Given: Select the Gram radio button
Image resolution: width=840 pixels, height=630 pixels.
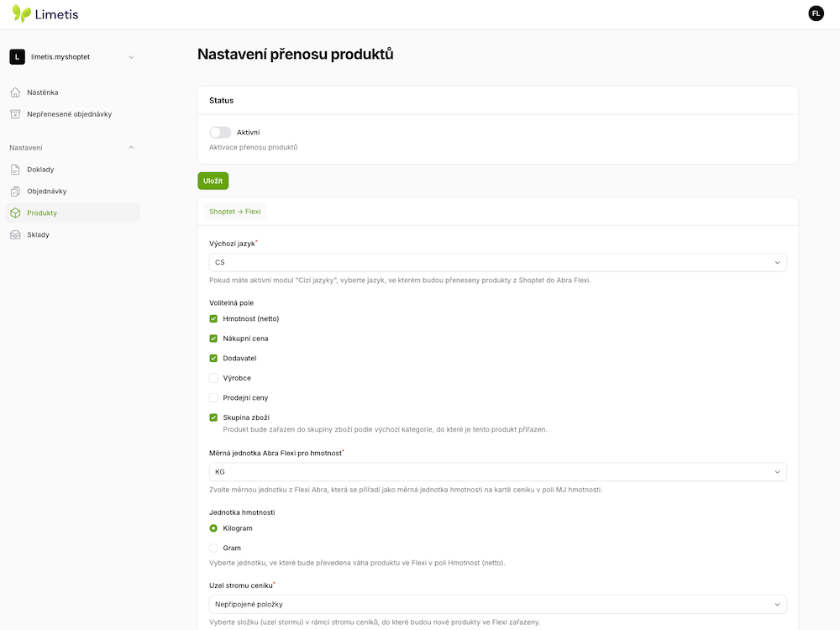Looking at the screenshot, I should 213,548.
